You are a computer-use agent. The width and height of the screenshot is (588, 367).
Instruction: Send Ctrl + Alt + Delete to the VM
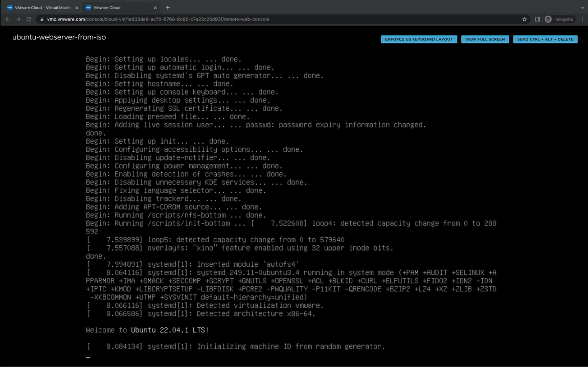(x=545, y=39)
